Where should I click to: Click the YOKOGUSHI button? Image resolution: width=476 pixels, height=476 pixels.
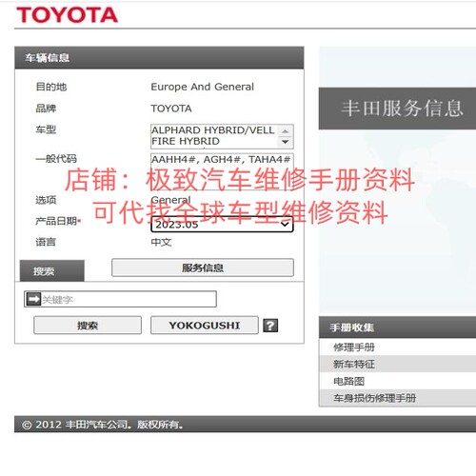point(205,325)
